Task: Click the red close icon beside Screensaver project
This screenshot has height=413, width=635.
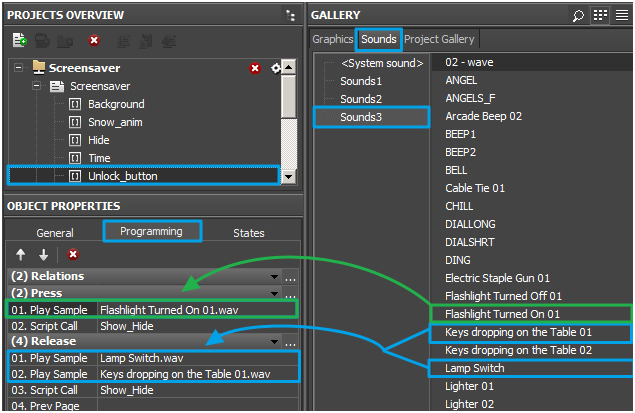Action: [255, 68]
